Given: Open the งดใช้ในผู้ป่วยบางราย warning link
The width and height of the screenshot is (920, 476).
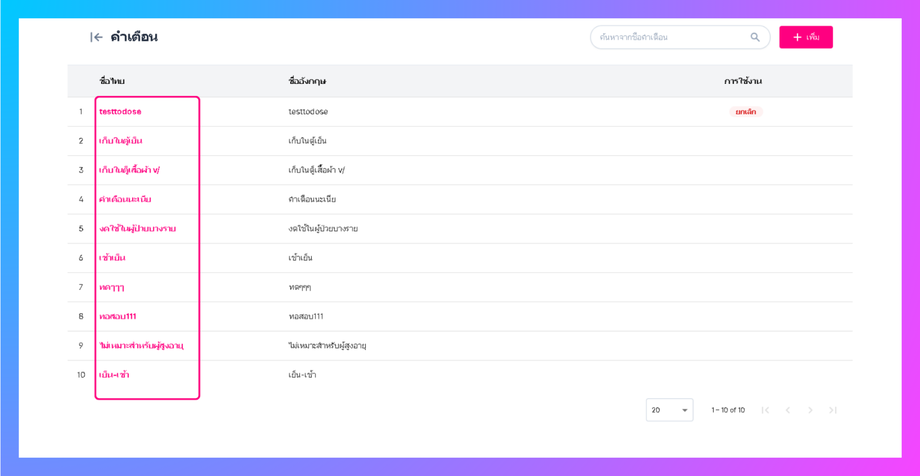Looking at the screenshot, I should pyautogui.click(x=137, y=229).
